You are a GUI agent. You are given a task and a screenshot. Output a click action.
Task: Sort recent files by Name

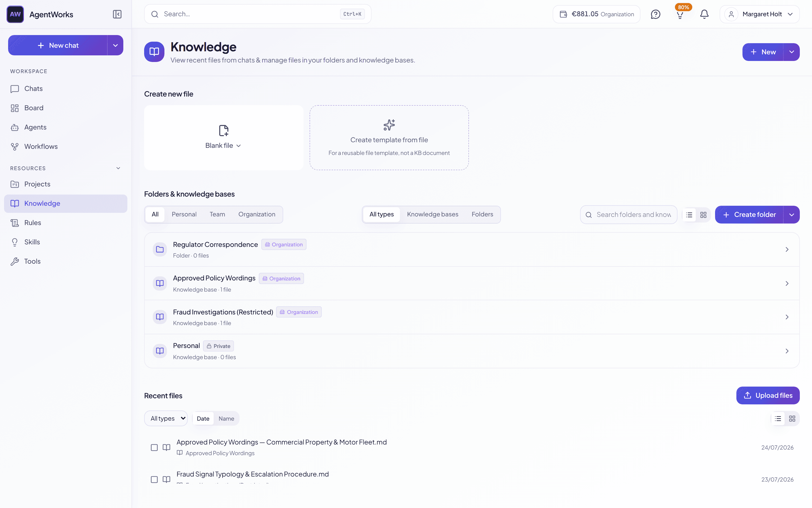tap(227, 419)
